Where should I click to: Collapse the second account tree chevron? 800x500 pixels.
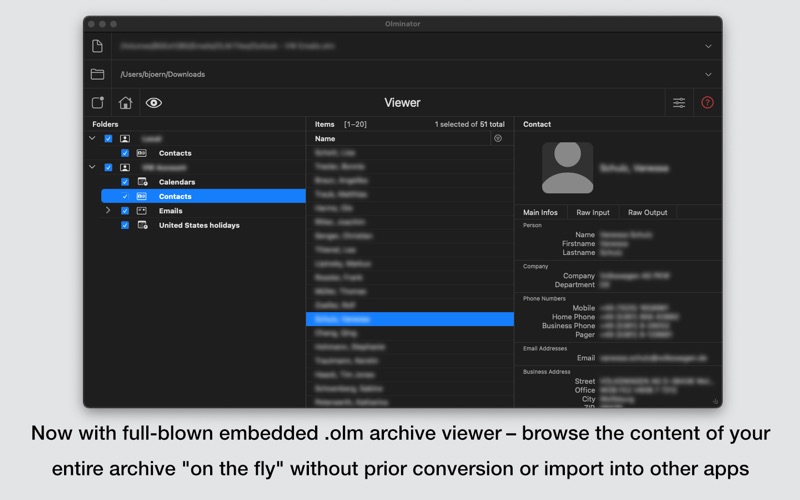(x=92, y=167)
